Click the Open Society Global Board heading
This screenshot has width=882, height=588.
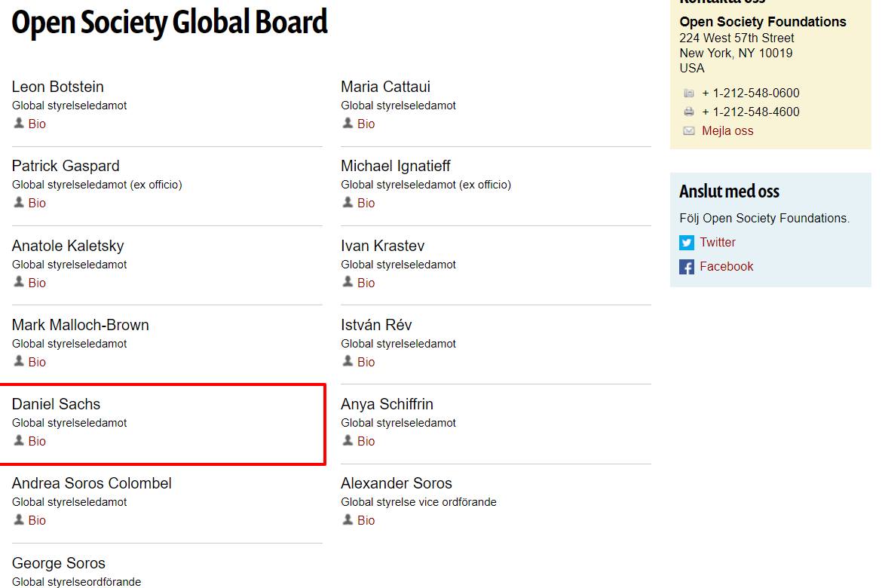(x=170, y=23)
